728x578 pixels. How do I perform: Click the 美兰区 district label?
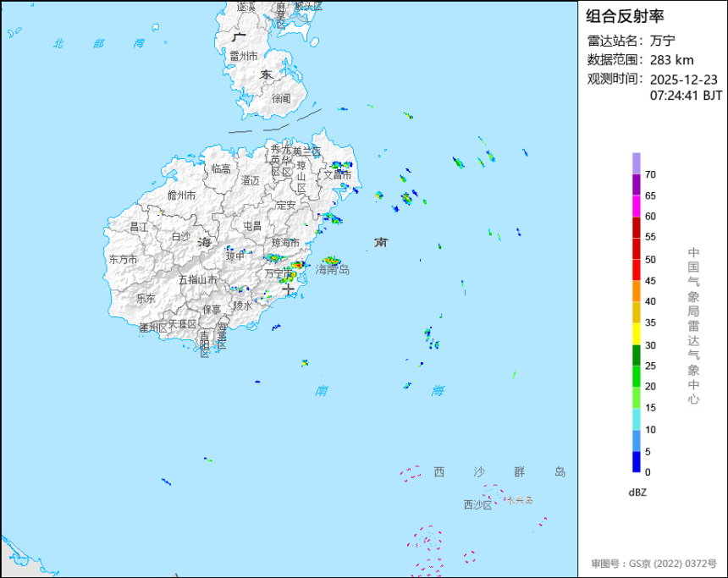pos(307,151)
